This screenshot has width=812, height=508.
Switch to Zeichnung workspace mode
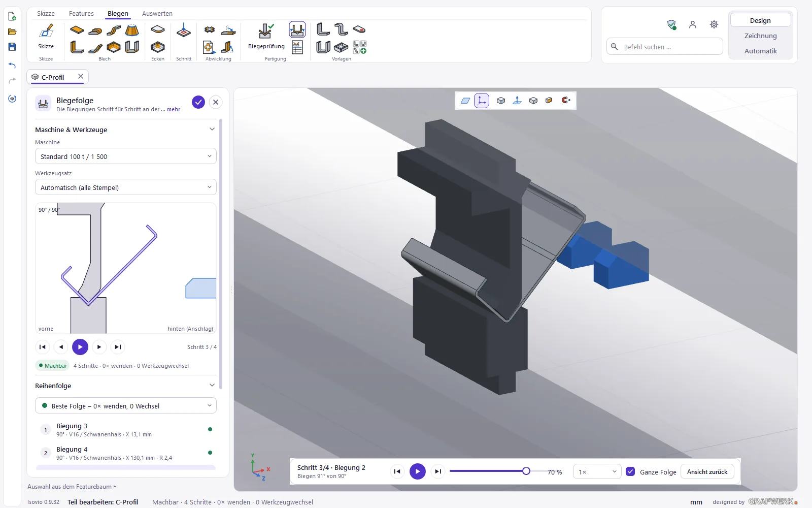click(760, 36)
